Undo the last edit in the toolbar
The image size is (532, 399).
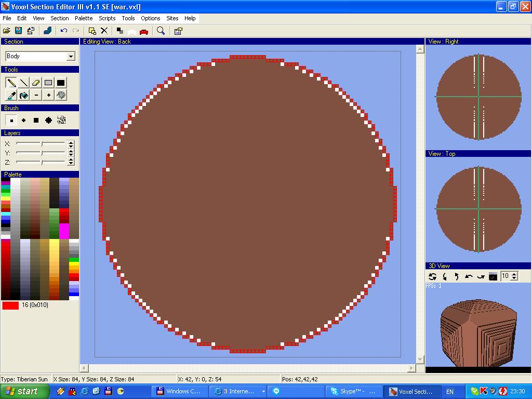pos(63,31)
